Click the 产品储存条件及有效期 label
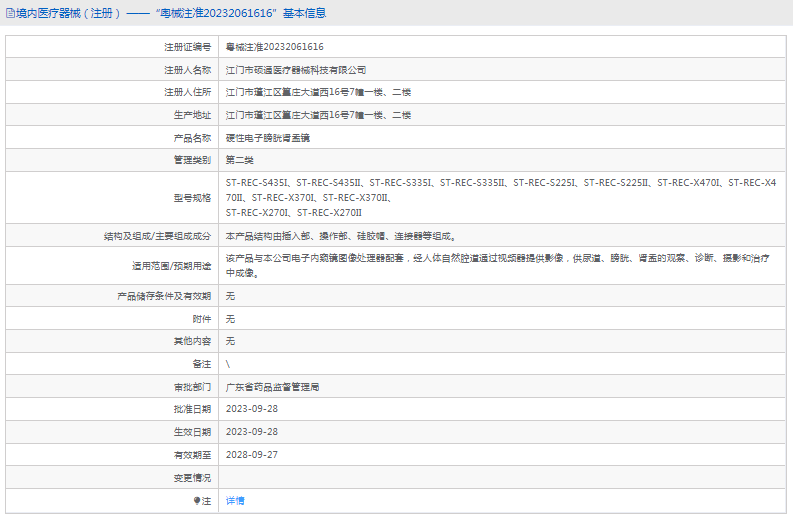 pos(164,296)
